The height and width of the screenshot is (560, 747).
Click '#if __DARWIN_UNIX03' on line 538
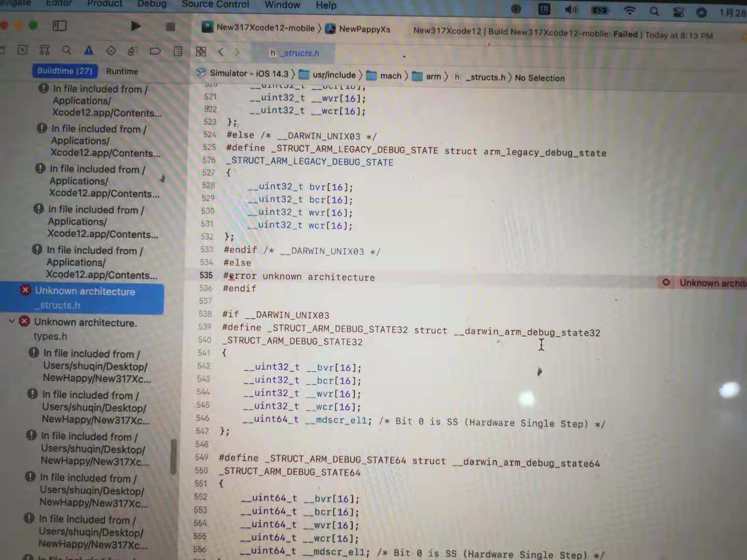276,315
